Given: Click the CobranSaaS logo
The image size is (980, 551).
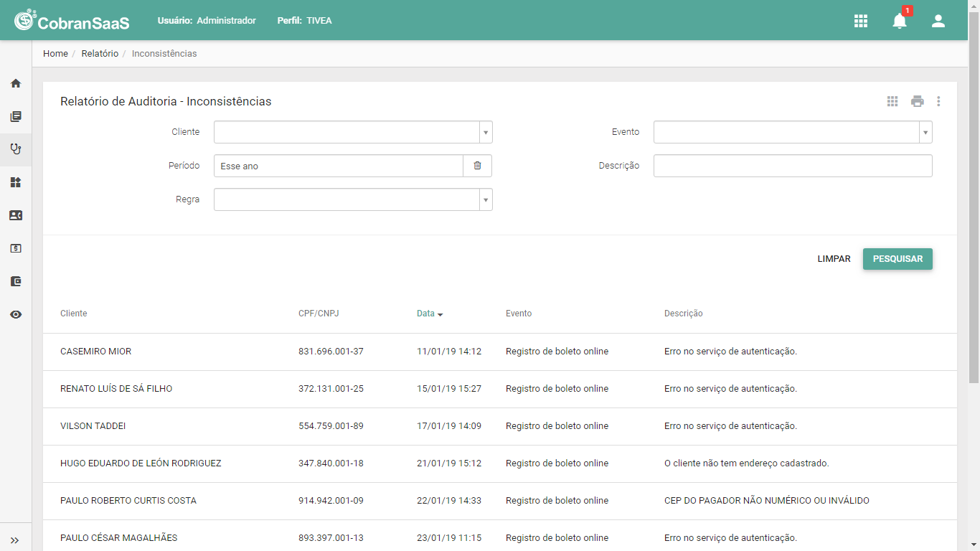Looking at the screenshot, I should tap(72, 20).
